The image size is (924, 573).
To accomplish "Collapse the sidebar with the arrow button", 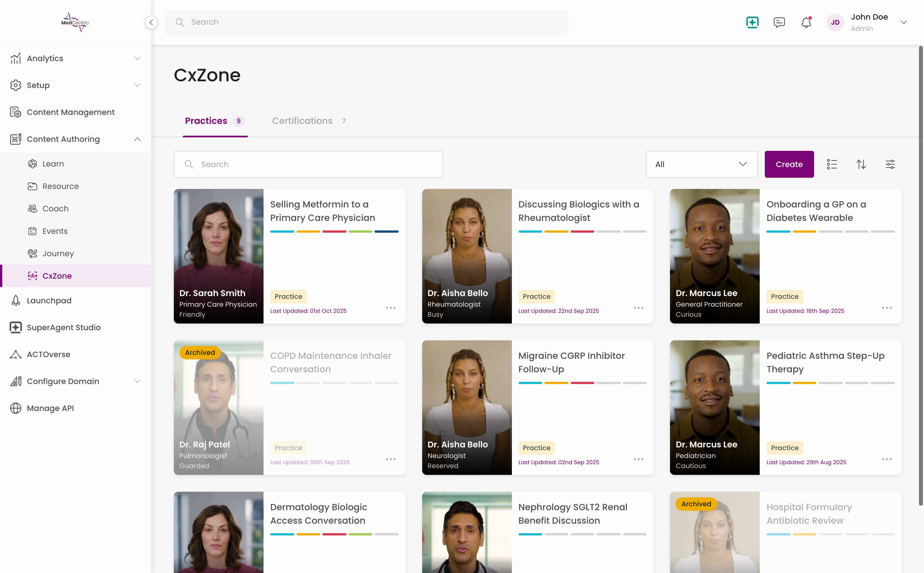I will click(x=151, y=22).
